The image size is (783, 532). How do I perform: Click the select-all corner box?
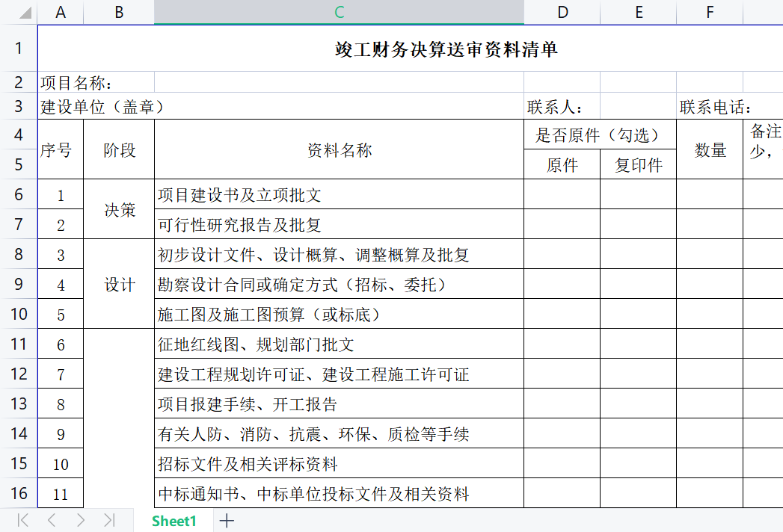click(x=18, y=12)
